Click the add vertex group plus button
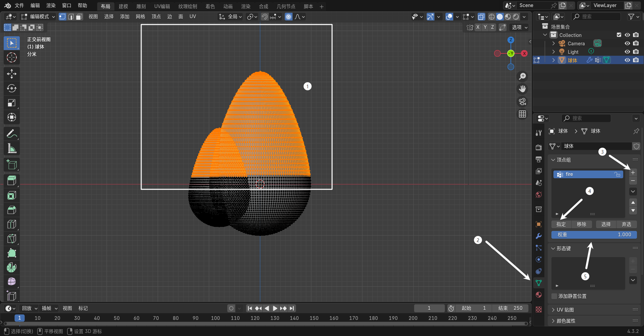 (633, 173)
